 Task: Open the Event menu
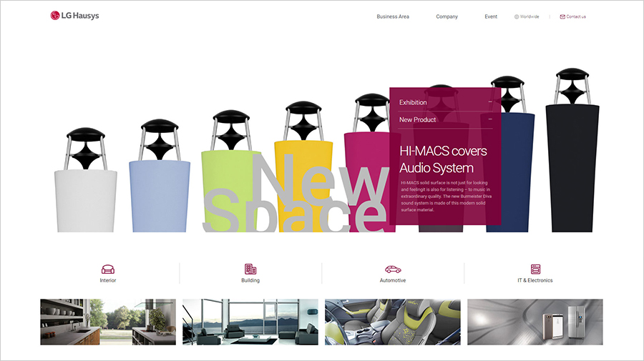coord(491,17)
